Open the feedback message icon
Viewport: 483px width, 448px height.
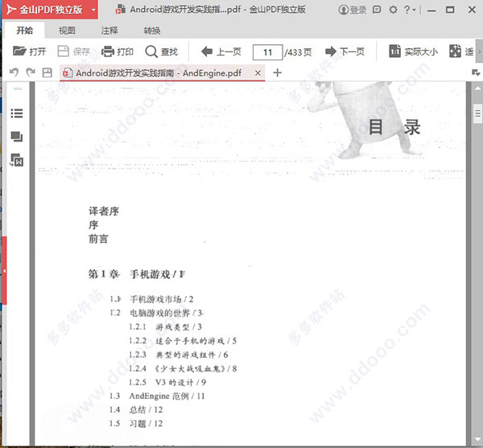pos(377,10)
